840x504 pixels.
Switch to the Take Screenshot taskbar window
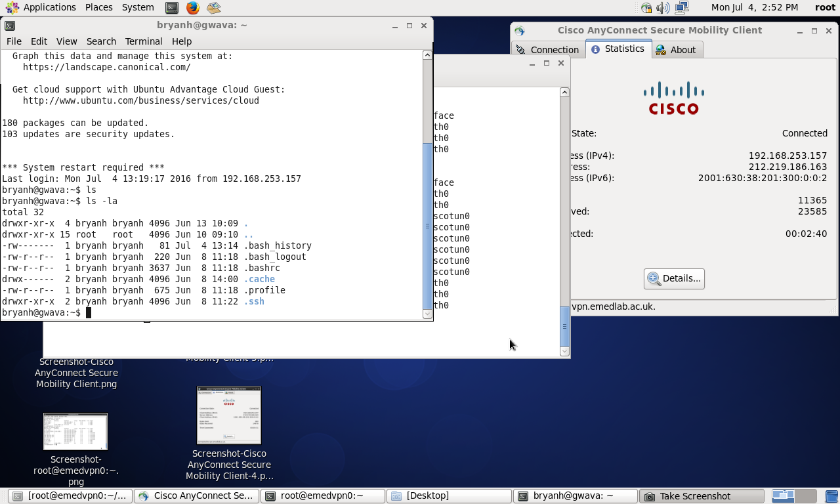pos(702,496)
